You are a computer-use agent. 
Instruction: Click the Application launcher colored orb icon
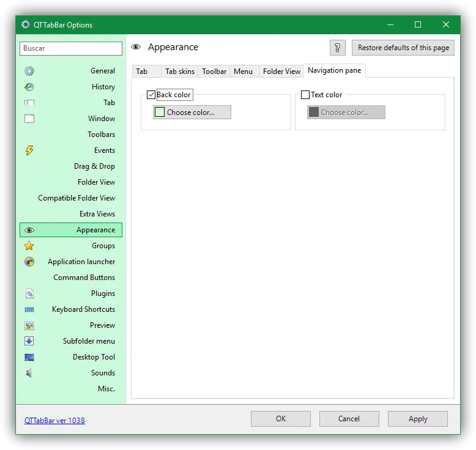pyautogui.click(x=29, y=262)
